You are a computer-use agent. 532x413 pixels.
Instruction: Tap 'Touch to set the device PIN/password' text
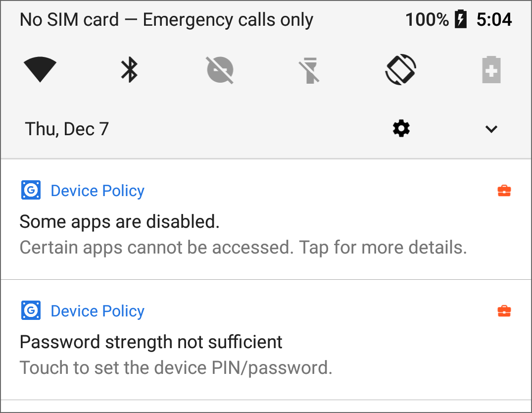[176, 368]
